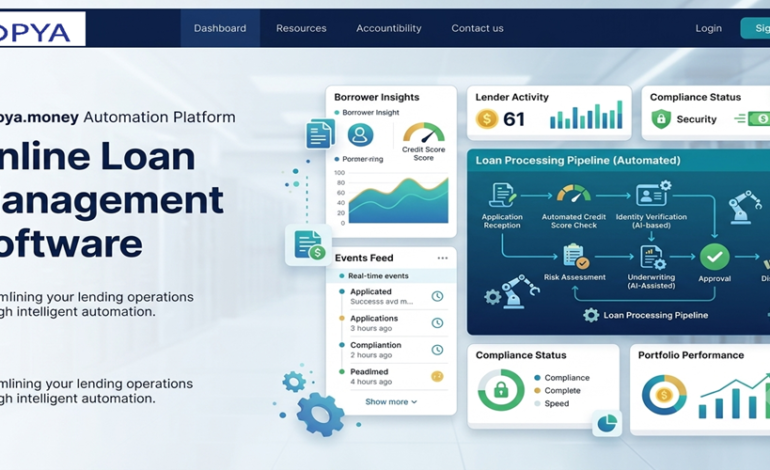Click the green Security shield icon
The width and height of the screenshot is (770, 470).
[660, 119]
